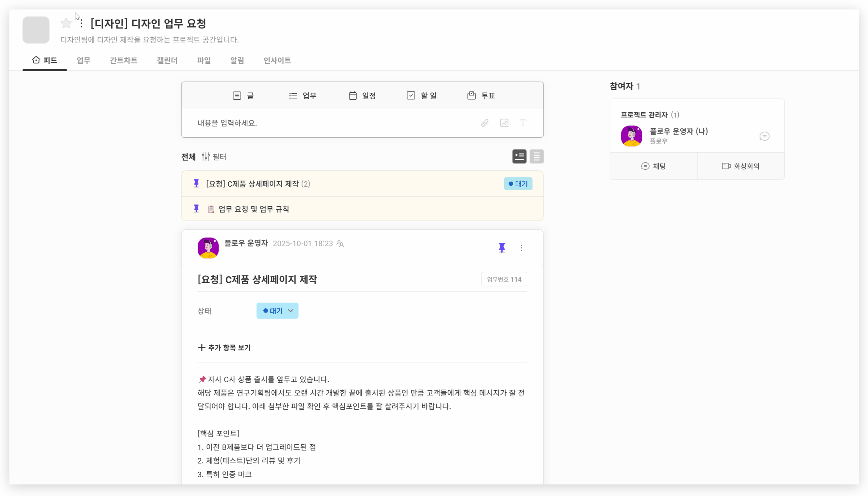Star the project as favorite

coord(66,23)
